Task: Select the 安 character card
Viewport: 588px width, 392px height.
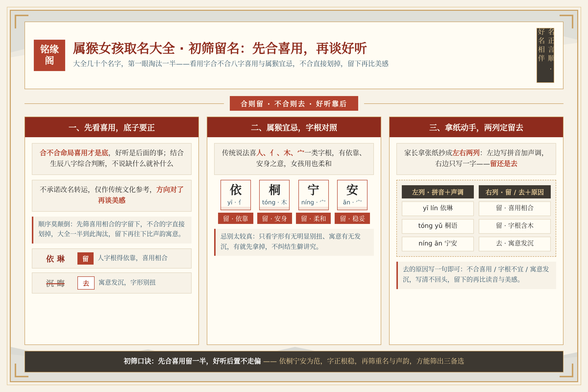Action: pos(352,195)
